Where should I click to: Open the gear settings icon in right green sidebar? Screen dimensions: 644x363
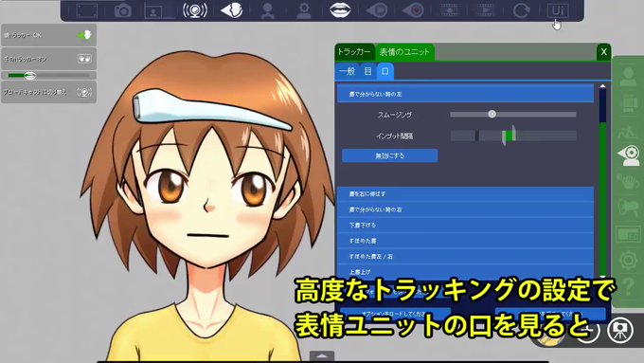[628, 260]
